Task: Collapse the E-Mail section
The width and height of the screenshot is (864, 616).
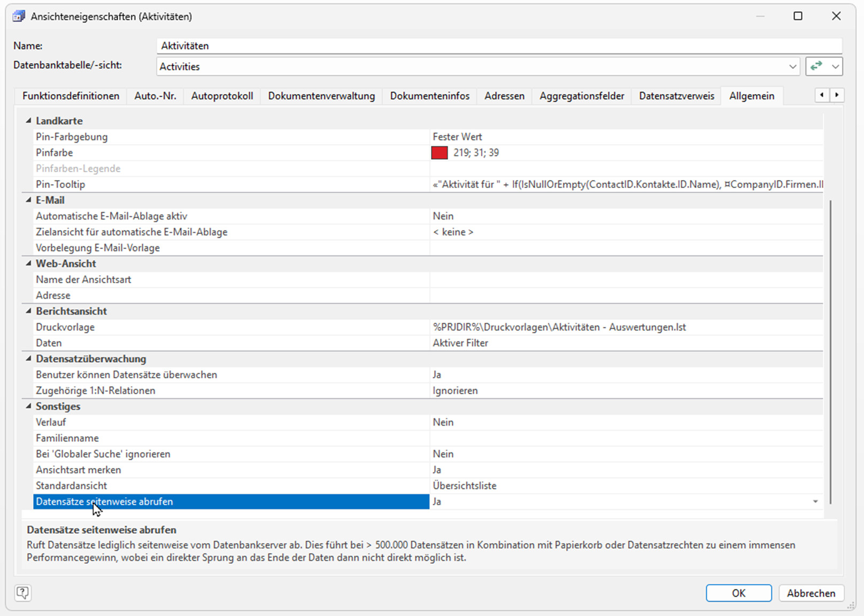Action: pyautogui.click(x=29, y=200)
